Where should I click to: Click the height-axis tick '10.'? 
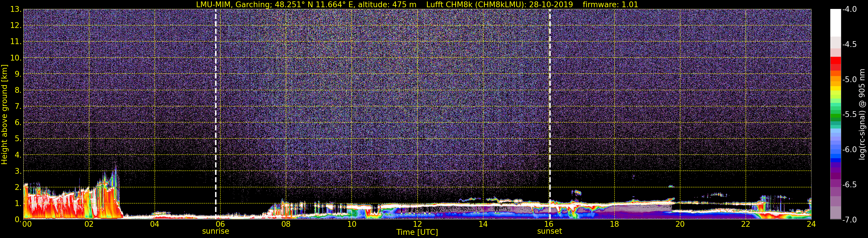(16, 58)
